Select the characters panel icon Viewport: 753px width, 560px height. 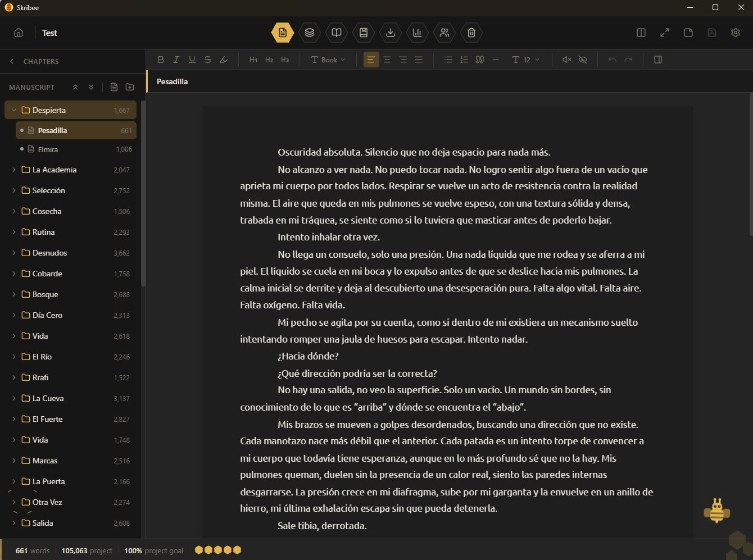[x=444, y=33]
